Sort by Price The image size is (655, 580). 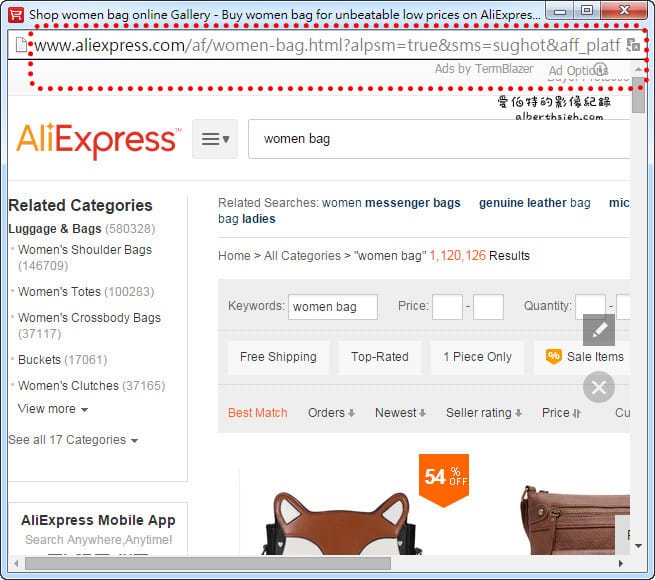[x=561, y=413]
